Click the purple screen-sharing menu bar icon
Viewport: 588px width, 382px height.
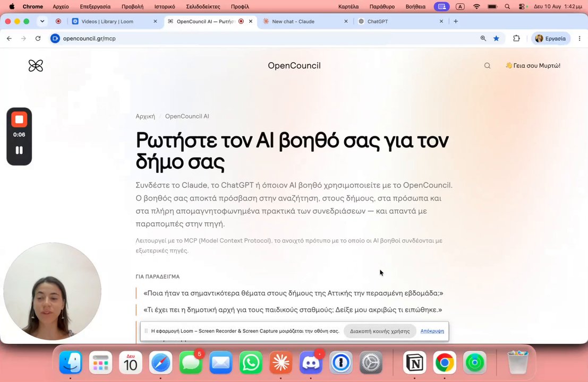pos(442,6)
